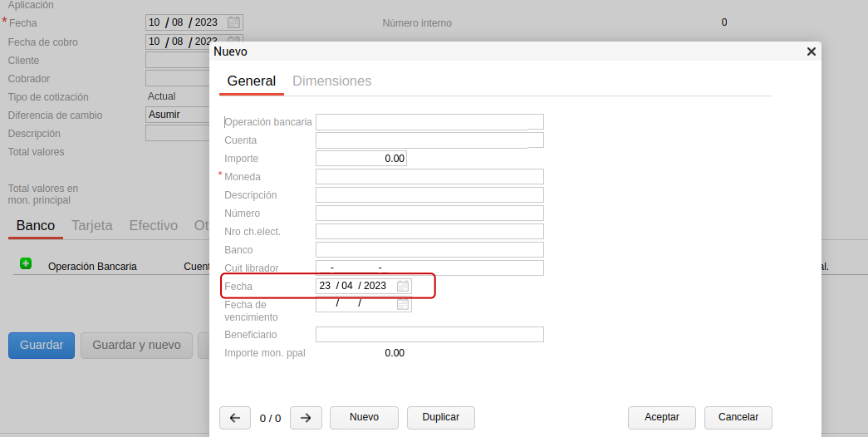Click the Operación Bancaria column header
This screenshot has height=437, width=868.
[92, 267]
